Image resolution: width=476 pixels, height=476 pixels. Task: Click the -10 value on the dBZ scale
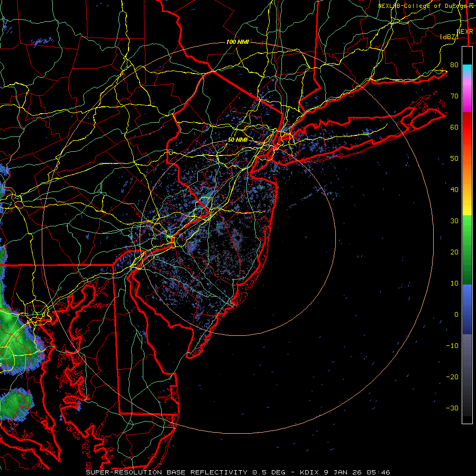pyautogui.click(x=452, y=346)
